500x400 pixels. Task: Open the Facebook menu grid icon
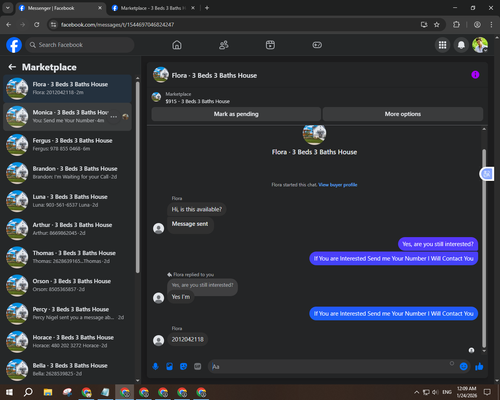pyautogui.click(x=442, y=45)
